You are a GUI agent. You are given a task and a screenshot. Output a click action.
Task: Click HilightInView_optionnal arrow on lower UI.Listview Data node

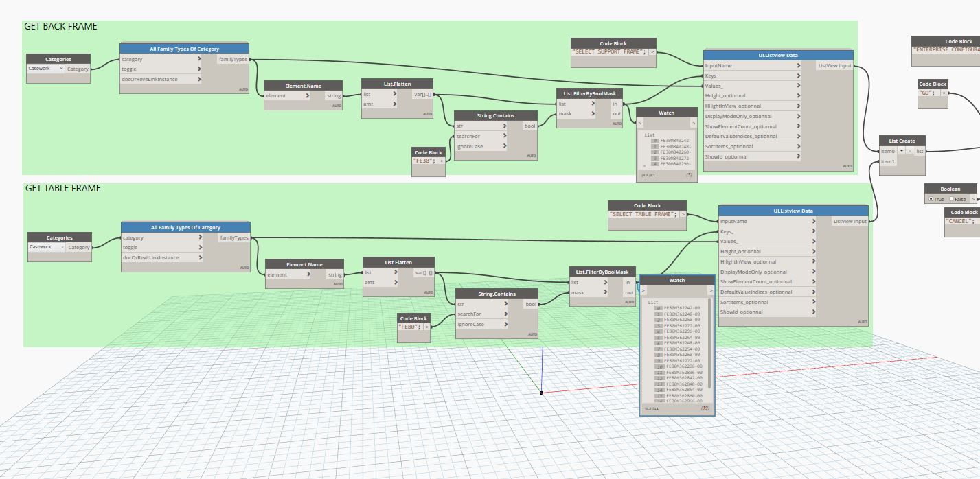point(814,261)
